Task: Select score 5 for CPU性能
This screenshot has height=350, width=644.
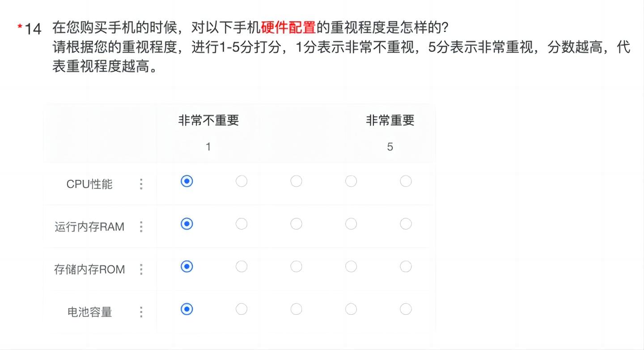Action: 406,181
